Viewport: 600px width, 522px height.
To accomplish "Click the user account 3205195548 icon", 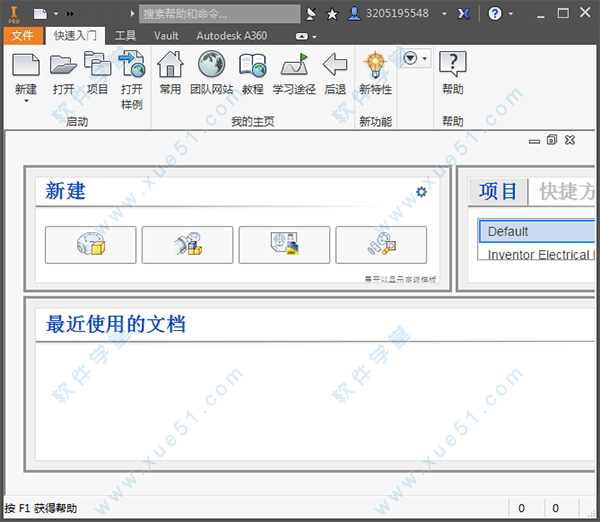I will 354,14.
